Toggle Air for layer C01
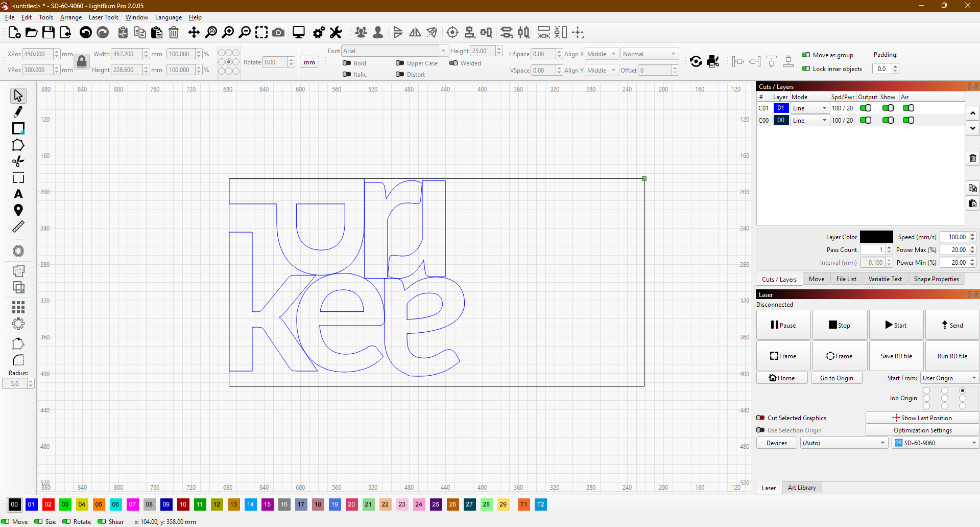 pyautogui.click(x=909, y=108)
